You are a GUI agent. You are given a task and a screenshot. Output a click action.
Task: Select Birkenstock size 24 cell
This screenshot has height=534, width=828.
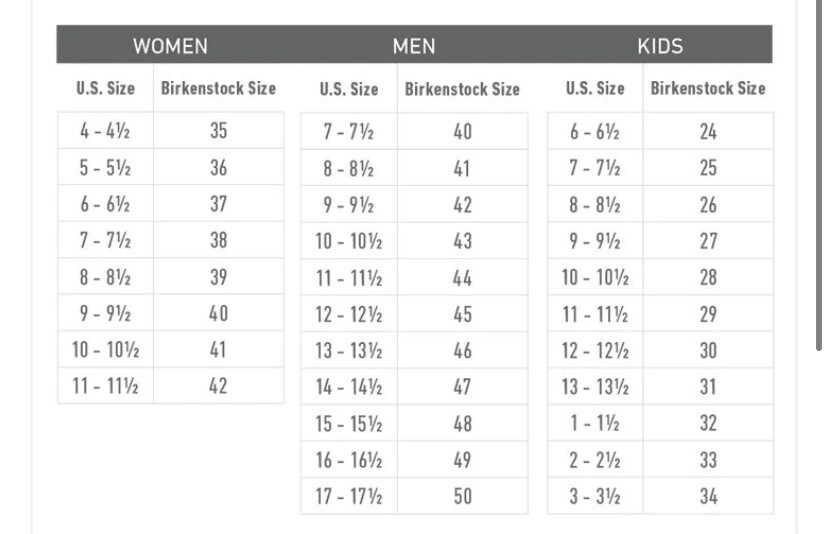(708, 131)
